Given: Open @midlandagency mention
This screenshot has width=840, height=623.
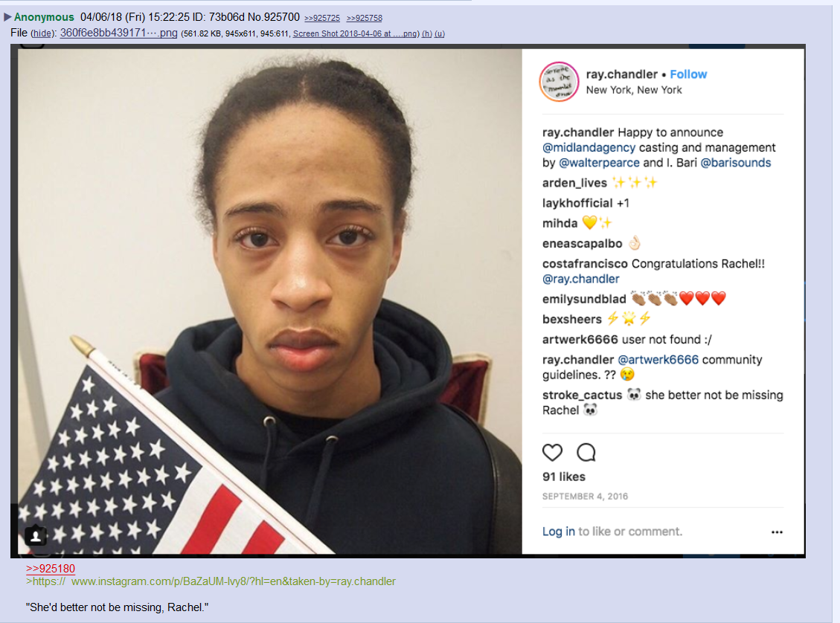Looking at the screenshot, I should point(589,148).
